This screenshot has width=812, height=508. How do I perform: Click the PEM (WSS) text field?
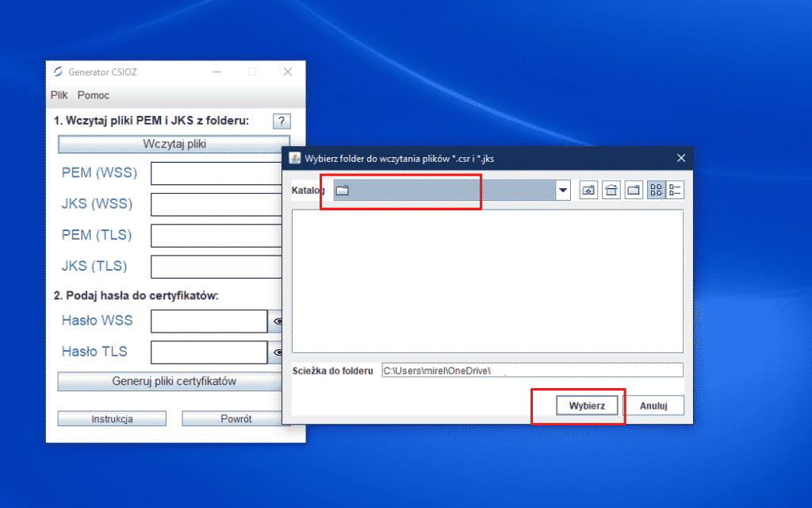216,173
